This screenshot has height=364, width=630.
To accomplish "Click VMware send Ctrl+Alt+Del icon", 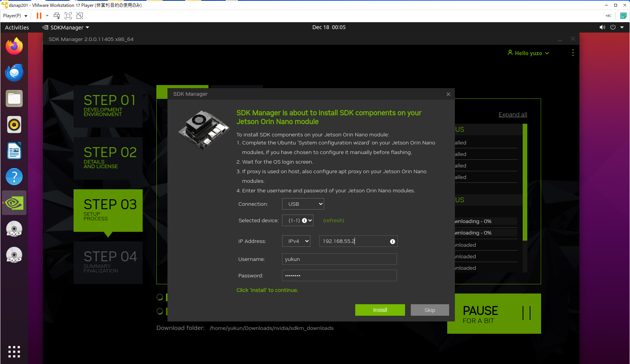I will click(x=57, y=16).
